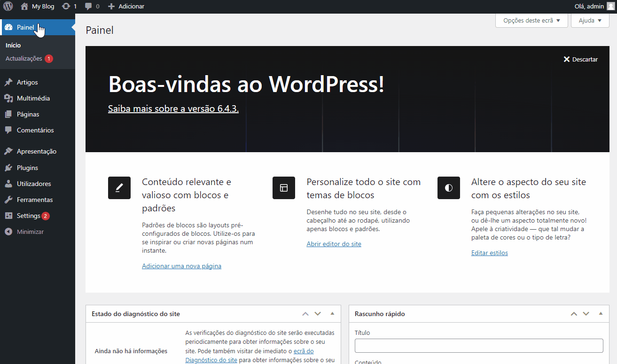Image resolution: width=617 pixels, height=364 pixels.
Task: Click the Boas-vindas ao WordPress! heading
Action: tap(246, 84)
